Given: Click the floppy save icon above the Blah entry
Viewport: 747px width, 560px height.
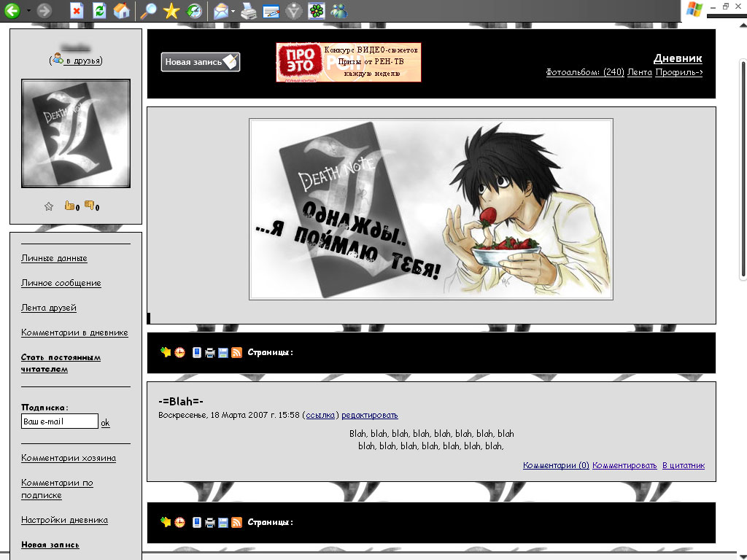Looking at the screenshot, I should point(223,353).
